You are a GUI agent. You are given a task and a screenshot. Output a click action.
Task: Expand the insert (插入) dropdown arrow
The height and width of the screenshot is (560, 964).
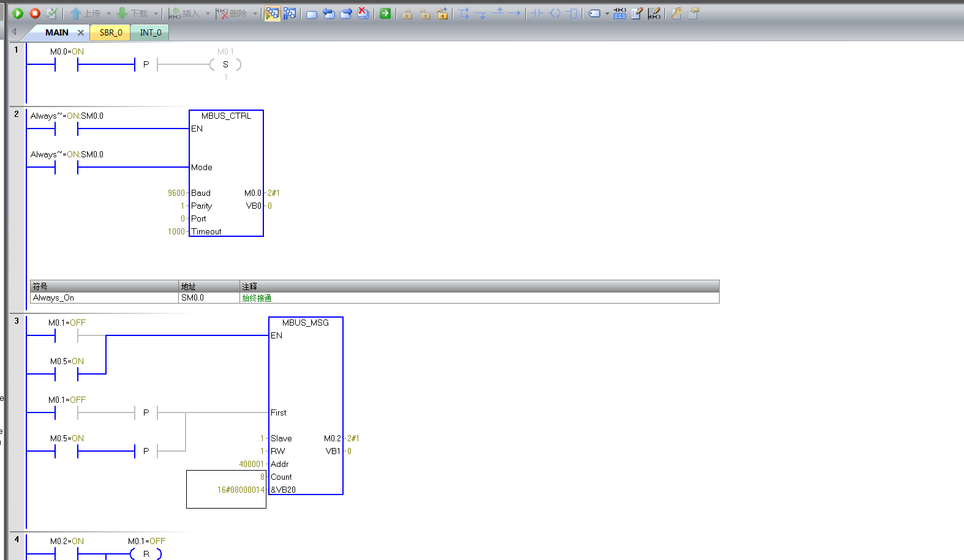[208, 13]
